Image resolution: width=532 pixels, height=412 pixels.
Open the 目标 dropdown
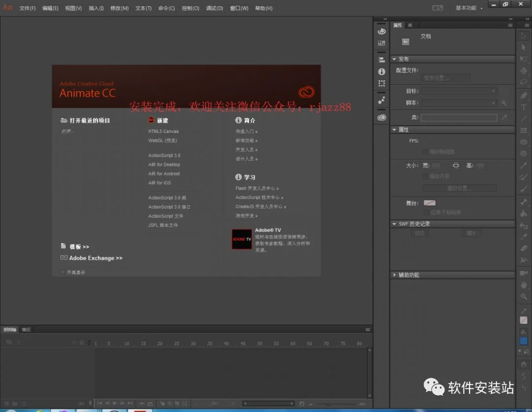point(459,91)
